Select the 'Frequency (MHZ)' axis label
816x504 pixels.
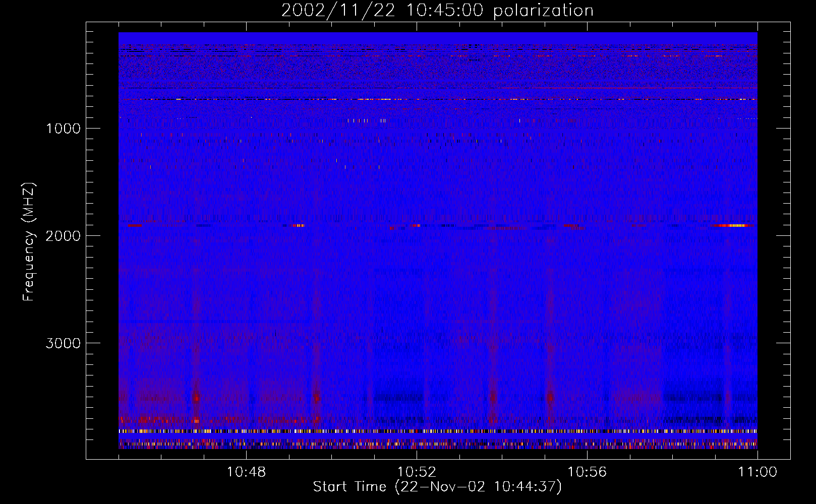[x=29, y=242]
